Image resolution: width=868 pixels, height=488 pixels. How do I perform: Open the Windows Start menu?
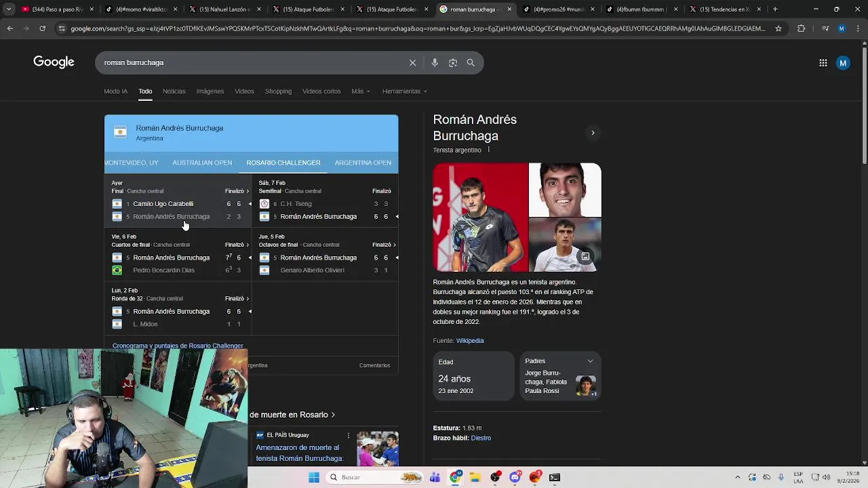(314, 477)
